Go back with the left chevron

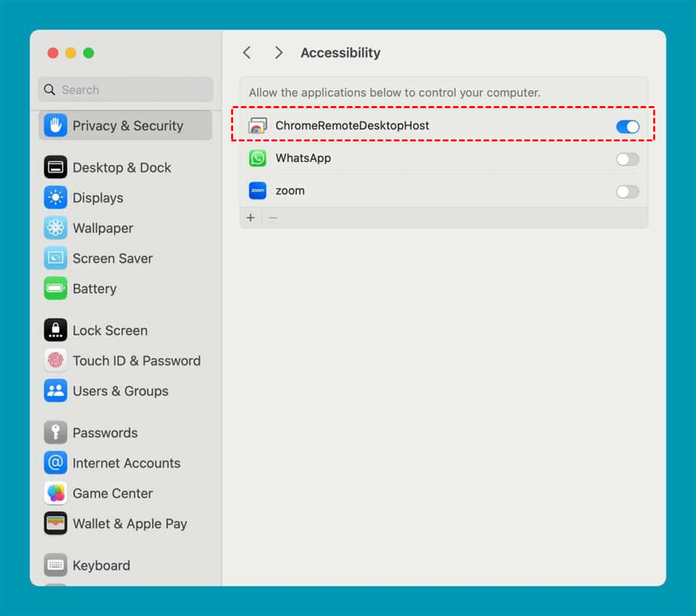click(247, 52)
